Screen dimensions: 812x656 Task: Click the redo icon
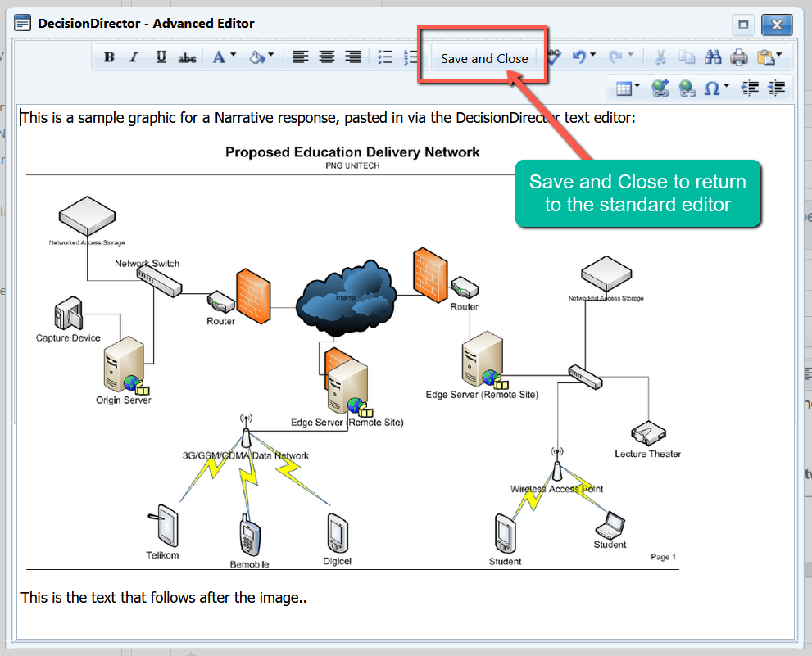(615, 57)
